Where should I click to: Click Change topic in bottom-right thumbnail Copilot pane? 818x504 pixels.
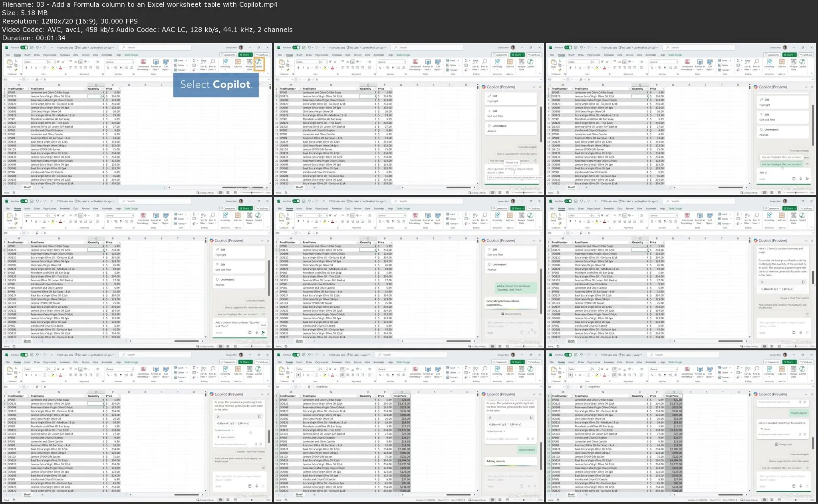click(x=784, y=444)
